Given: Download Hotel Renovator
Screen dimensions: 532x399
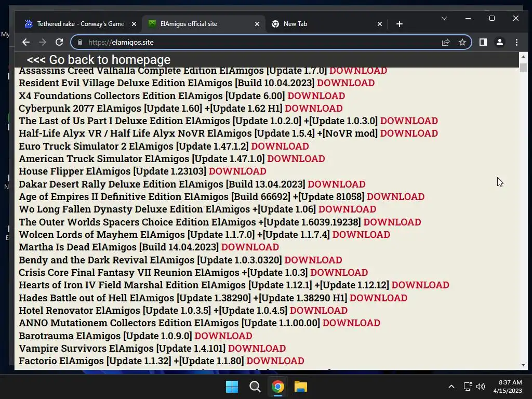Looking at the screenshot, I should click(319, 311).
